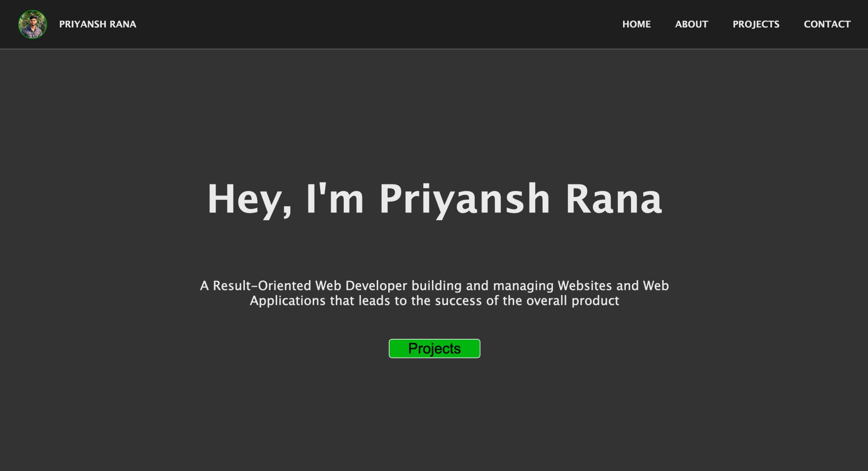Click the word "Priyansh" in the large heading
Viewport: 868px width, 471px height.
(465, 199)
